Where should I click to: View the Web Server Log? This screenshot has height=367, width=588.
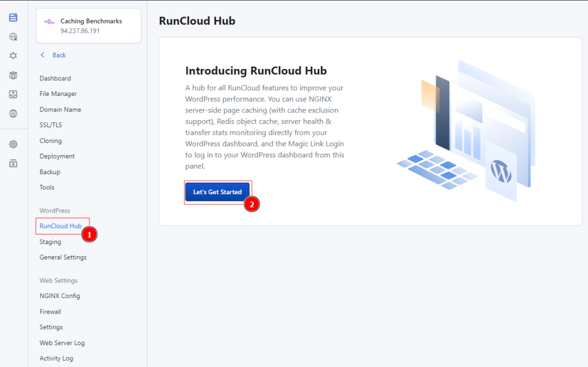(62, 343)
